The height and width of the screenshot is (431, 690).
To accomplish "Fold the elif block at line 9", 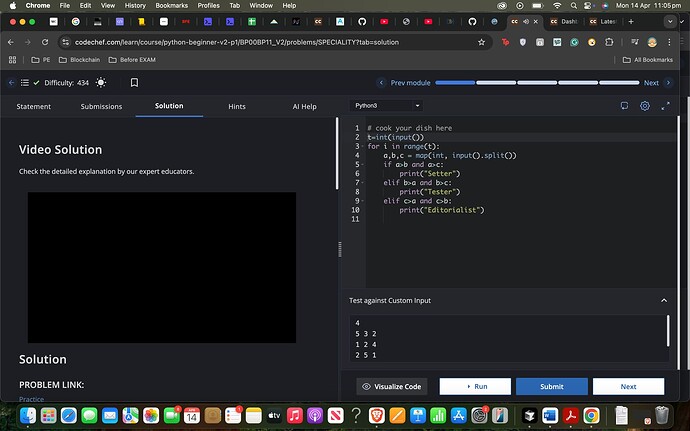I will tap(363, 200).
